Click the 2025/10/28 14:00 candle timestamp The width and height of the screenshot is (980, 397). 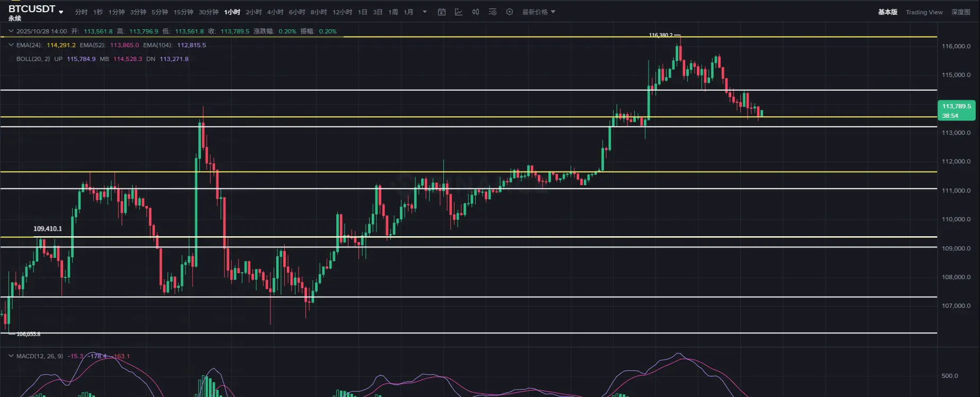42,31
